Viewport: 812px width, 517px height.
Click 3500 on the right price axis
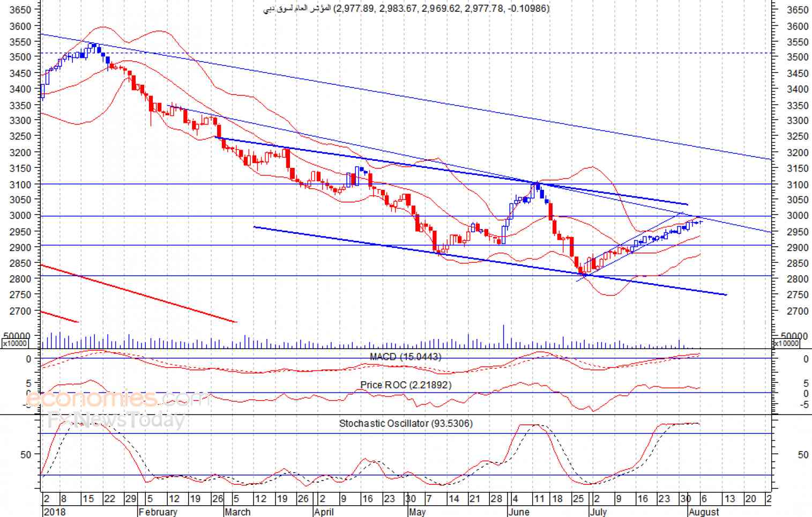point(798,57)
